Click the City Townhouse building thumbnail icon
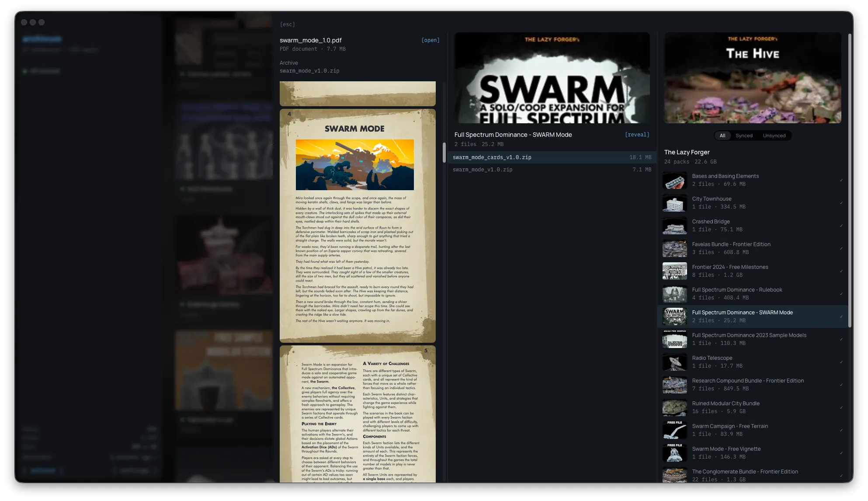Image resolution: width=868 pixels, height=501 pixels. tap(674, 203)
